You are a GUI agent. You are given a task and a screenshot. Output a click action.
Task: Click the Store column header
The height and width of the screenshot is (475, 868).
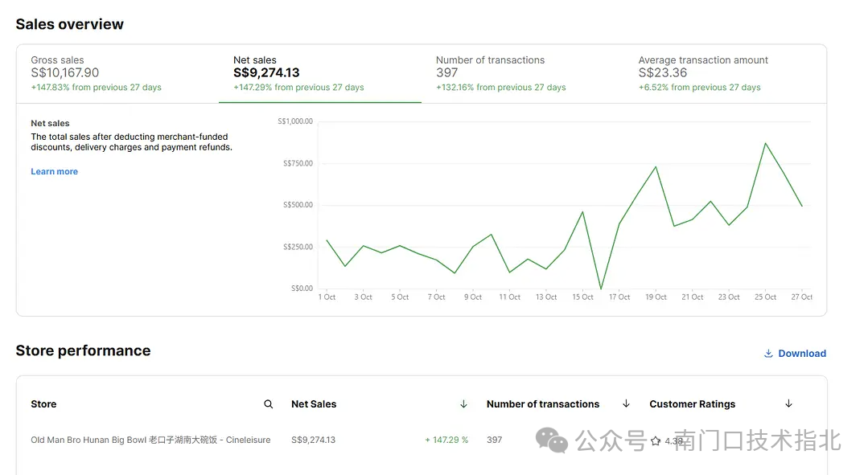(43, 404)
